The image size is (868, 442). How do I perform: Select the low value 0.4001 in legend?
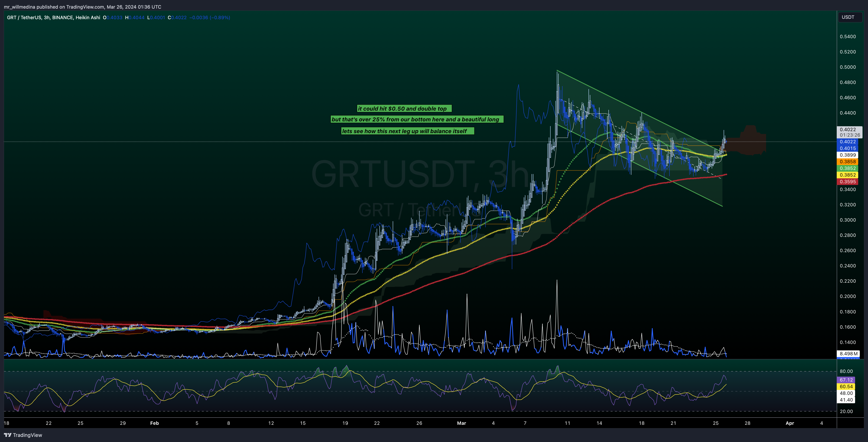point(157,18)
